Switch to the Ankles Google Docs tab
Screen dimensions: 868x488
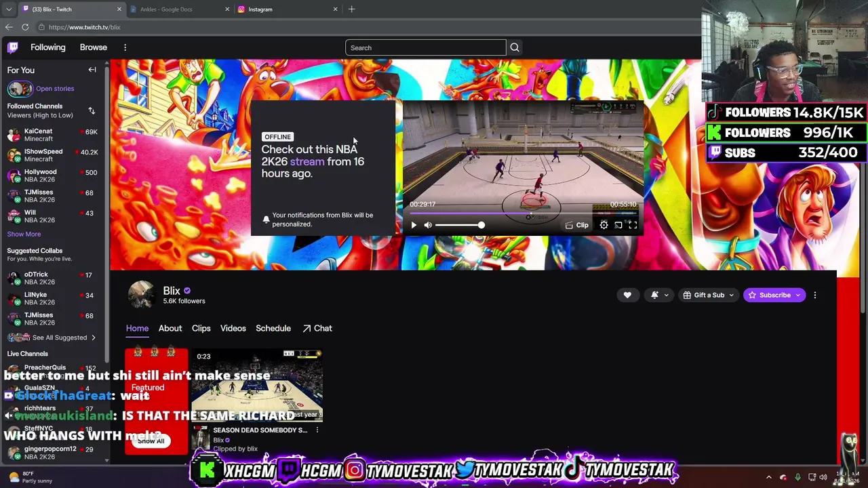179,9
